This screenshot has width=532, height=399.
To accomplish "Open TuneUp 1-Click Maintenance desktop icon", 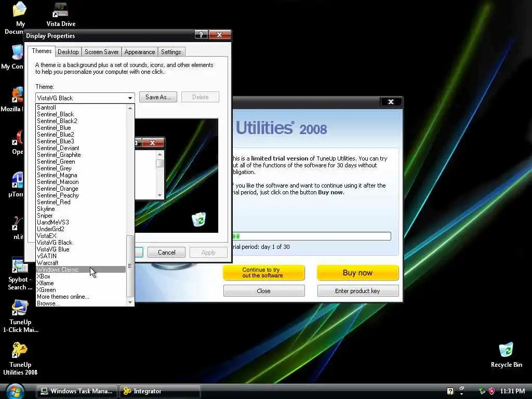I will pyautogui.click(x=20, y=308).
